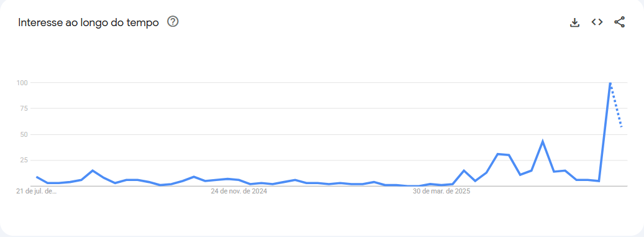Click the "75" label on the y-axis

[24, 109]
